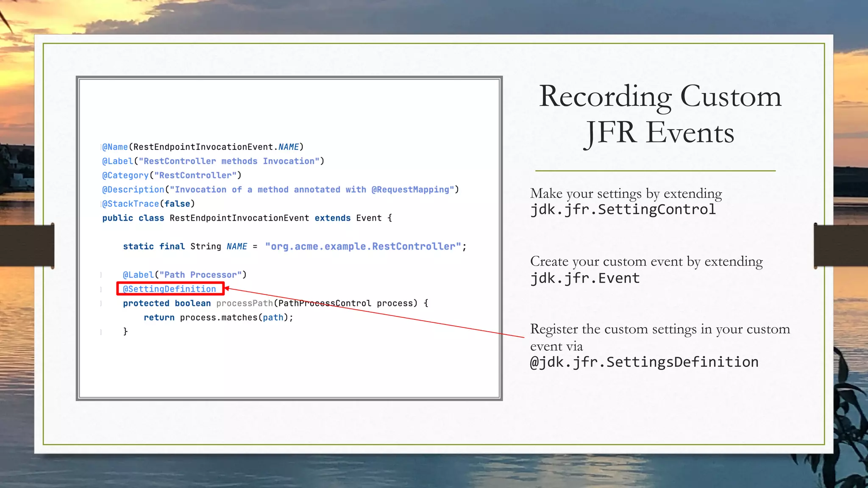Click 'return process.matches(path);' line
868x488 pixels.
click(218, 318)
